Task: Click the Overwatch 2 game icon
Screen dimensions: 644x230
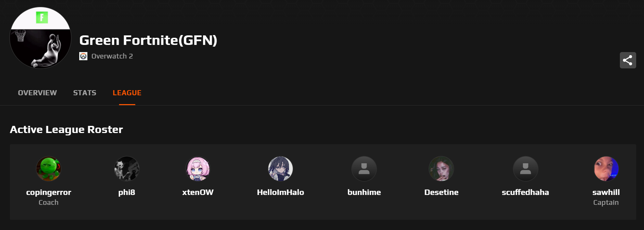Action: click(x=83, y=56)
